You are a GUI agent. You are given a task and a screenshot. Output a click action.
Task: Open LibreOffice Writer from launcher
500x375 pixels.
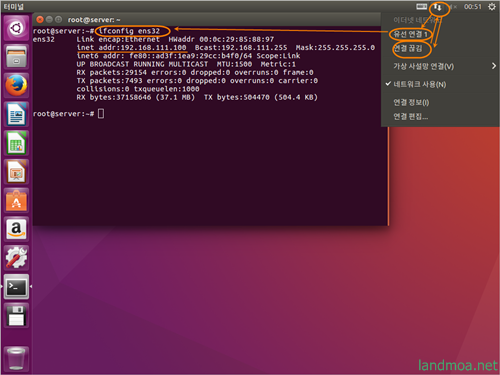point(16,114)
